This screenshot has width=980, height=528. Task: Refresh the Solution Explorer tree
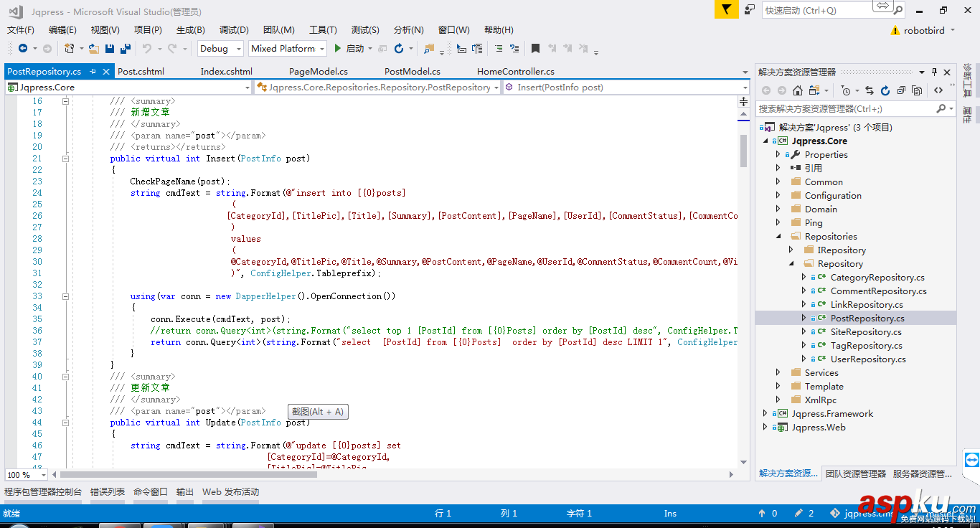click(885, 90)
